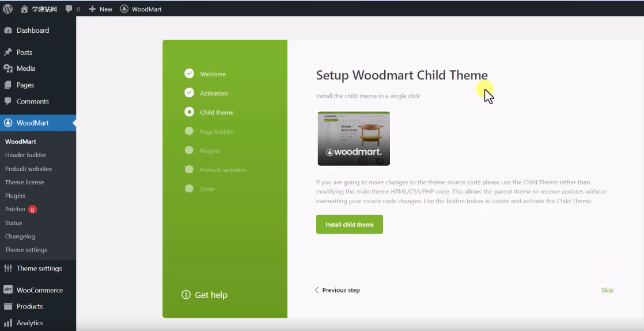Click the Child theme step label
This screenshot has height=331, width=644.
coord(217,112)
